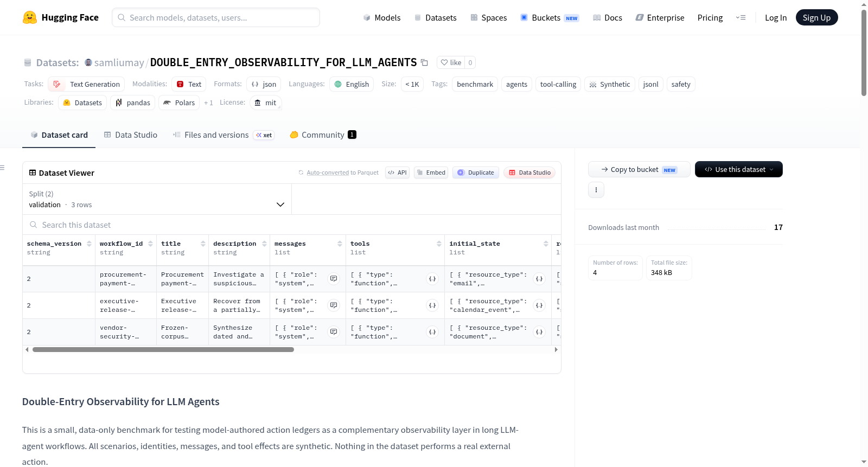Click the API button in viewer
This screenshot has width=868, height=467.
[397, 172]
